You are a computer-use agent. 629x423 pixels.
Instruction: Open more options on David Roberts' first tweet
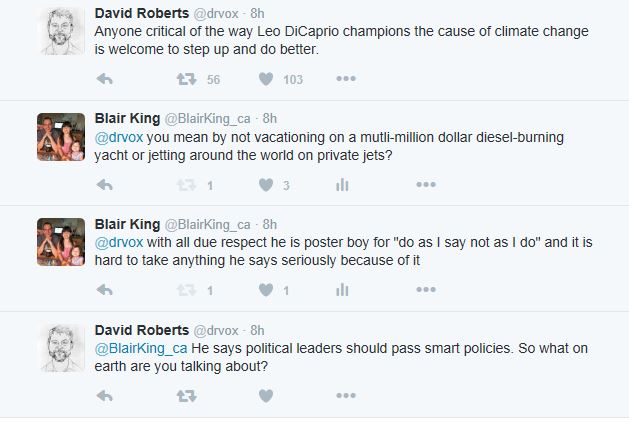[346, 79]
